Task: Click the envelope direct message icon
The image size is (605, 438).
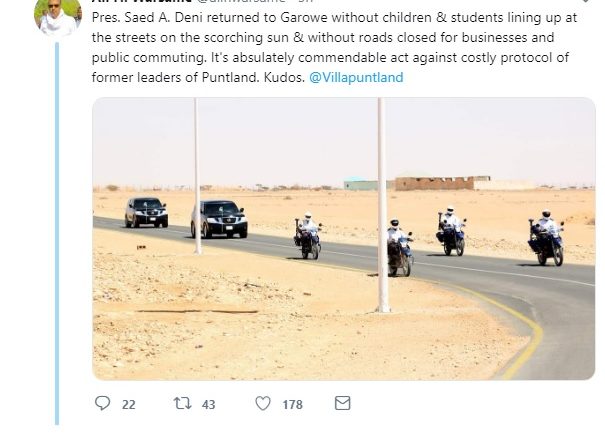Action: pyautogui.click(x=343, y=403)
